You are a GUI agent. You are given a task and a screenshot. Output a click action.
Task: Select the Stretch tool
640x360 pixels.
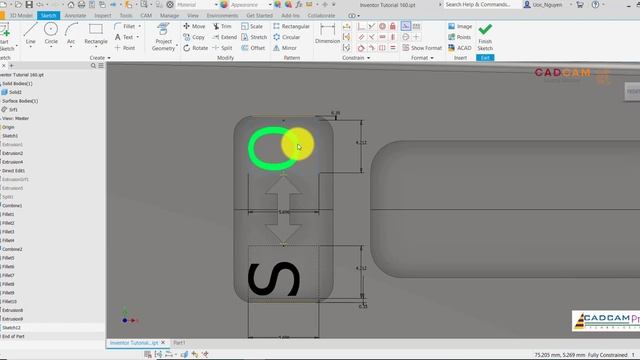click(254, 37)
